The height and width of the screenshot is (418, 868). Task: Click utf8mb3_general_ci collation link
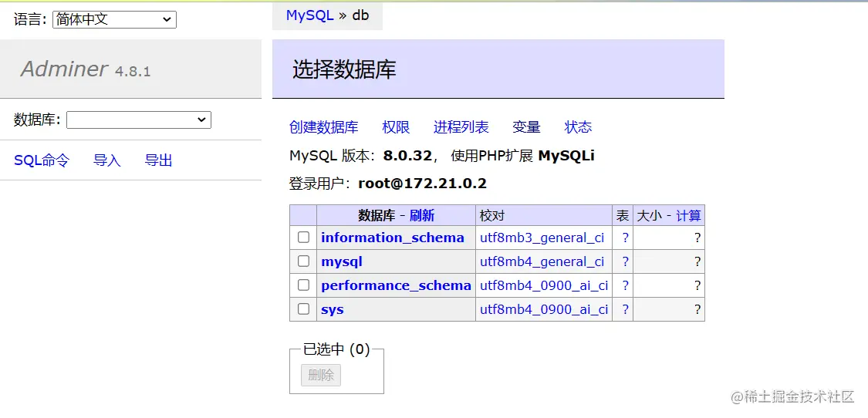(x=542, y=238)
